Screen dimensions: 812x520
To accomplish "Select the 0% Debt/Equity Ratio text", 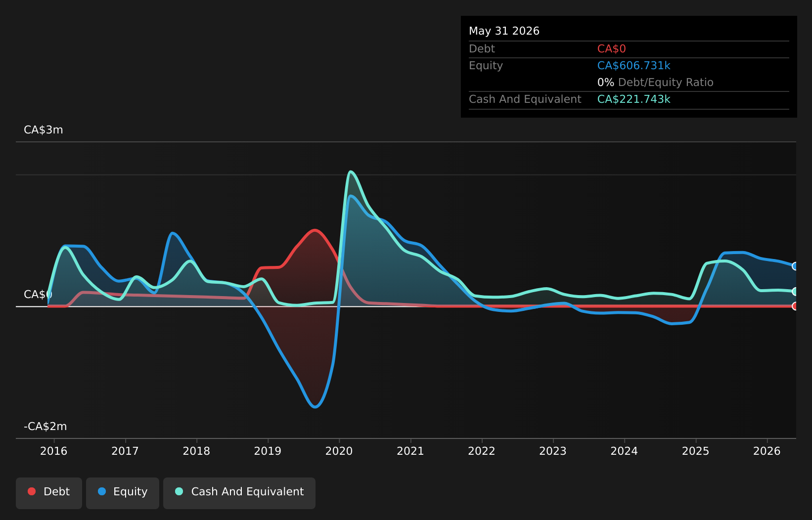I will [655, 83].
